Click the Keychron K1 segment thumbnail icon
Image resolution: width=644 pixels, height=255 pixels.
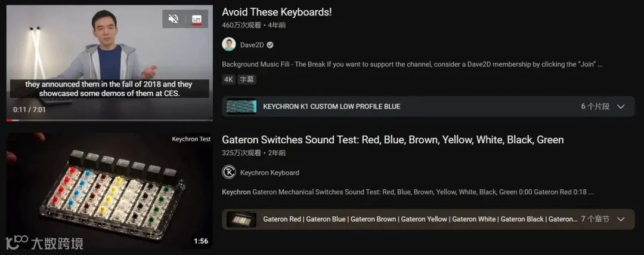coord(241,106)
